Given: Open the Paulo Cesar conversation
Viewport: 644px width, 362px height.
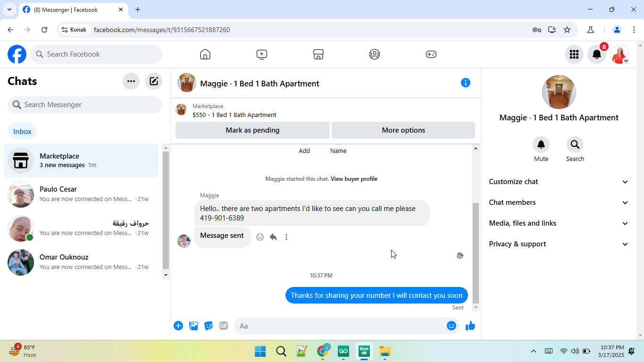Looking at the screenshot, I should pyautogui.click(x=81, y=194).
